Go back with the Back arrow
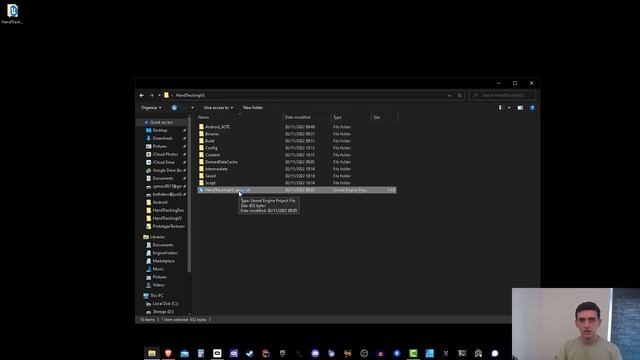The width and height of the screenshot is (640, 360). pos(142,95)
